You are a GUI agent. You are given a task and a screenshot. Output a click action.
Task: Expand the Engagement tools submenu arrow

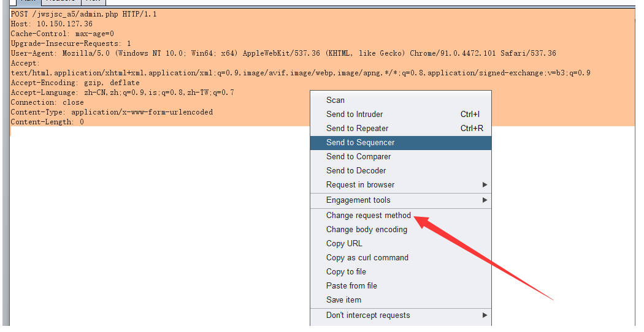485,200
